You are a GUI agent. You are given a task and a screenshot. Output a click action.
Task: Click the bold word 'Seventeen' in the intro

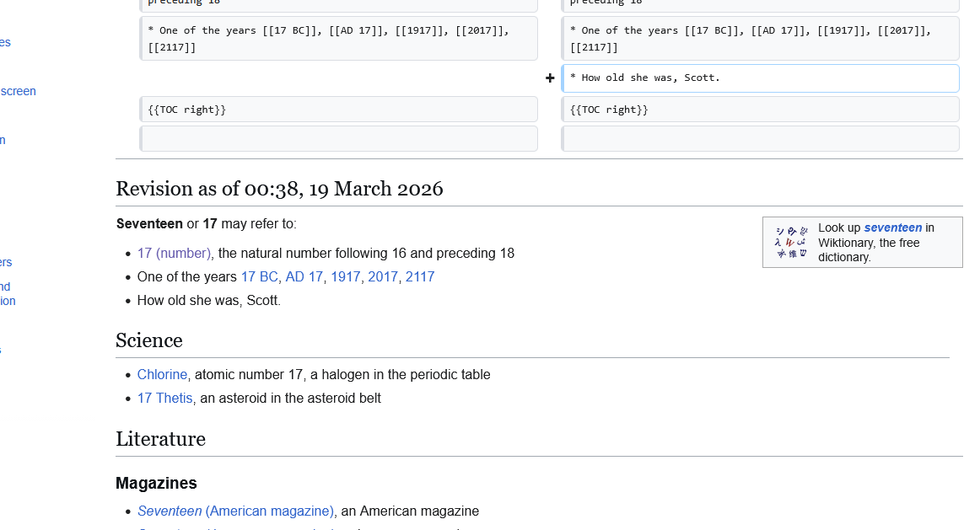(149, 224)
